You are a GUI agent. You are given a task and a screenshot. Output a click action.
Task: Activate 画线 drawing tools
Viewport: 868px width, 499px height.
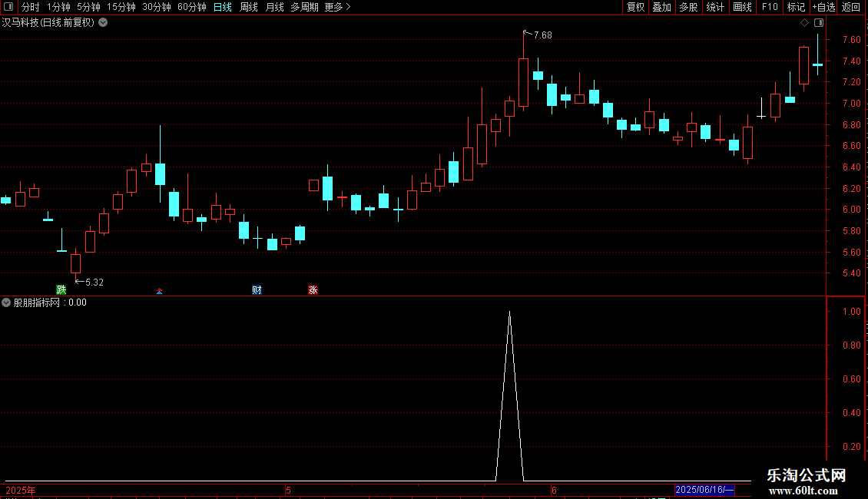[x=742, y=7]
